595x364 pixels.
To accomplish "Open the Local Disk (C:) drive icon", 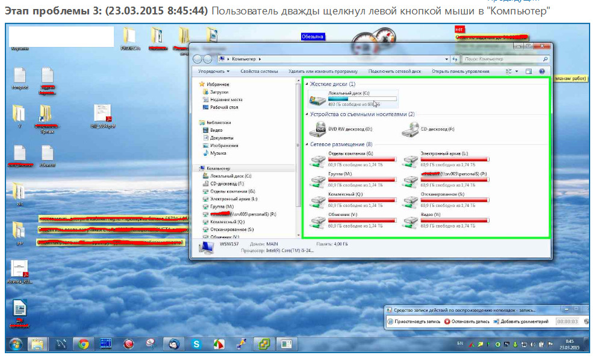I will [317, 100].
